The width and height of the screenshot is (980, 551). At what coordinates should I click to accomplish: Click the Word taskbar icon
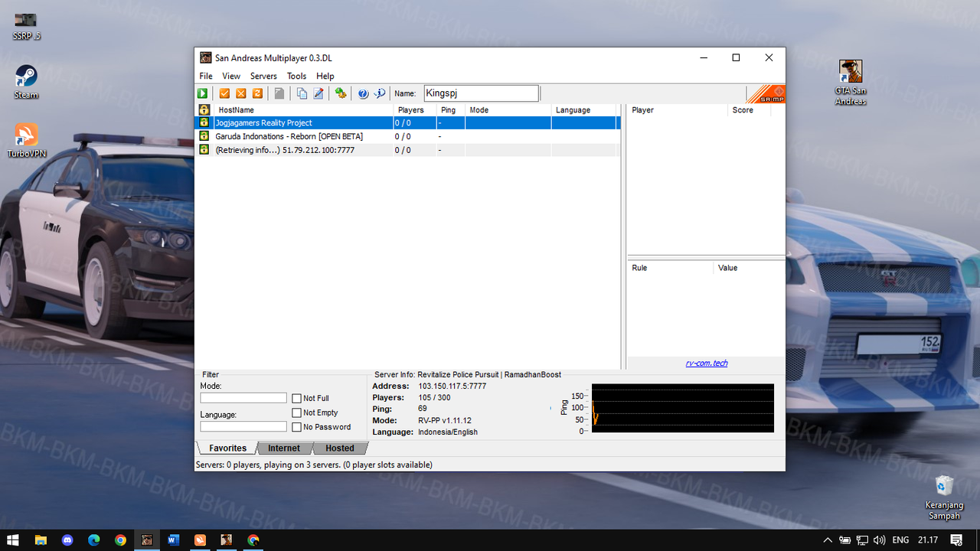(173, 540)
